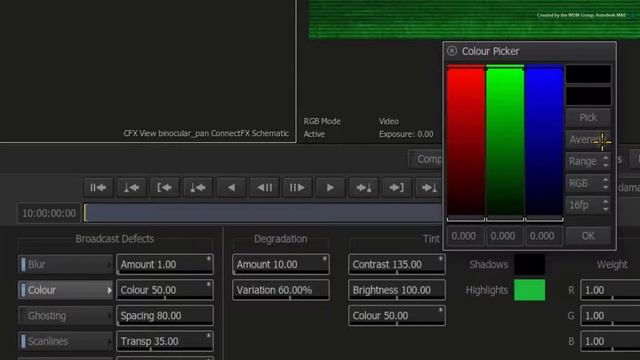This screenshot has height=360, width=640.
Task: Click the red value field showing 0.000
Action: point(466,236)
